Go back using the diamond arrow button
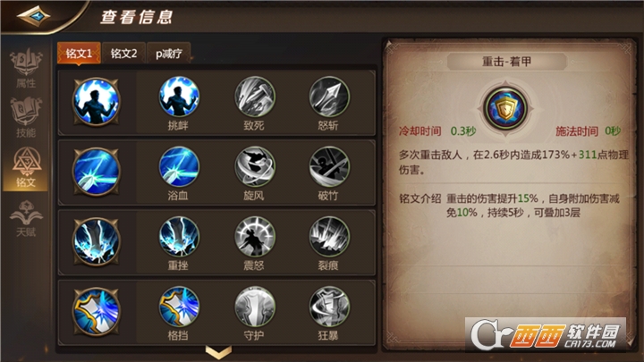The image size is (644, 362). (34, 16)
